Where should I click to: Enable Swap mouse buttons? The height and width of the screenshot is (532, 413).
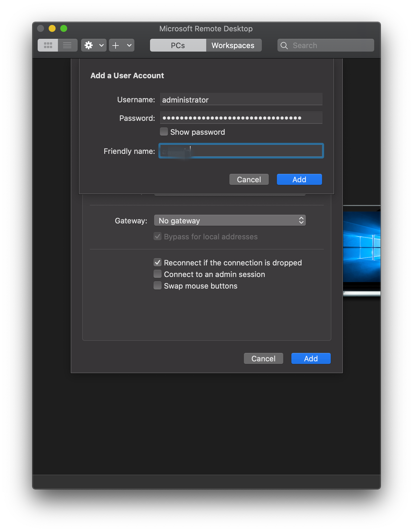point(158,286)
